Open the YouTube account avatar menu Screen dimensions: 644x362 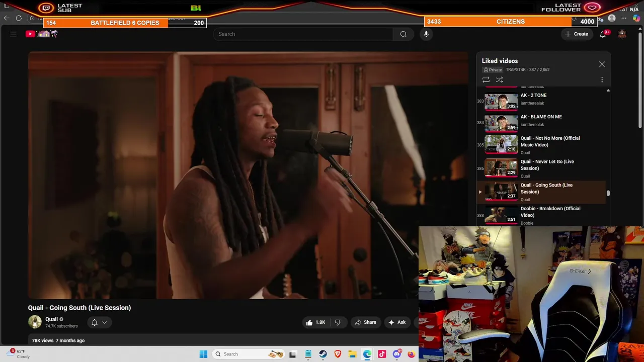(622, 34)
